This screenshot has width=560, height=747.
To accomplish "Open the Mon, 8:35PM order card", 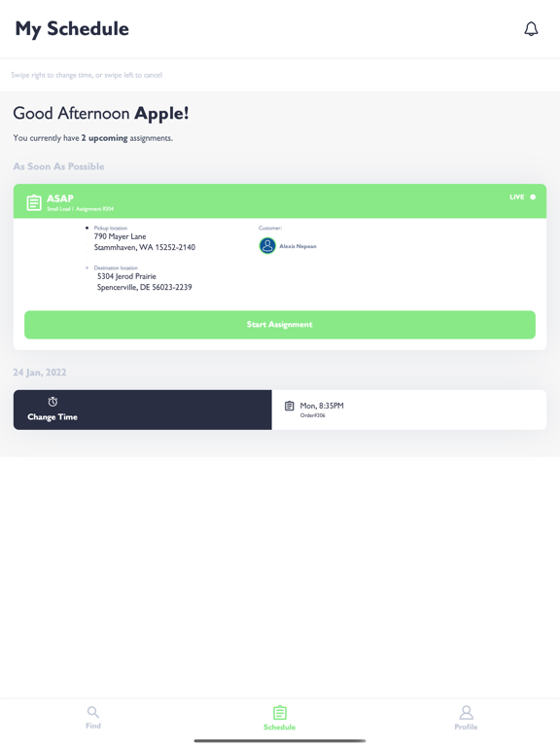I will pyautogui.click(x=408, y=409).
